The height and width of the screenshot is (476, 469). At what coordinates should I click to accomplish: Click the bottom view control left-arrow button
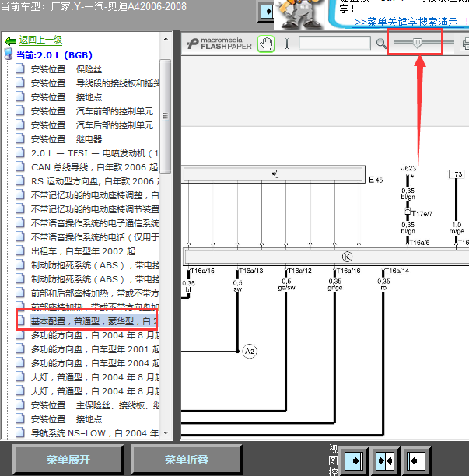(x=416, y=460)
